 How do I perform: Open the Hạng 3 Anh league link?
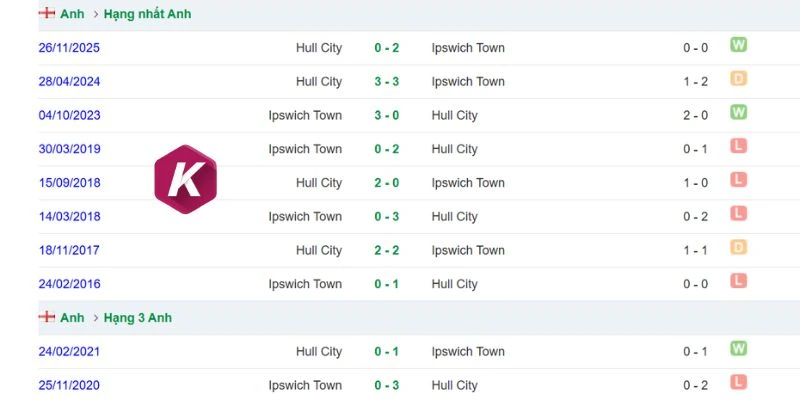(x=138, y=318)
